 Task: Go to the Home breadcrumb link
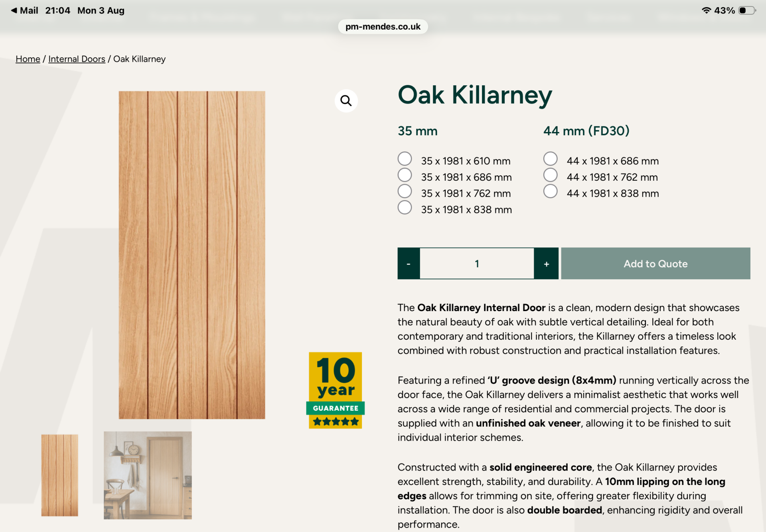[28, 59]
